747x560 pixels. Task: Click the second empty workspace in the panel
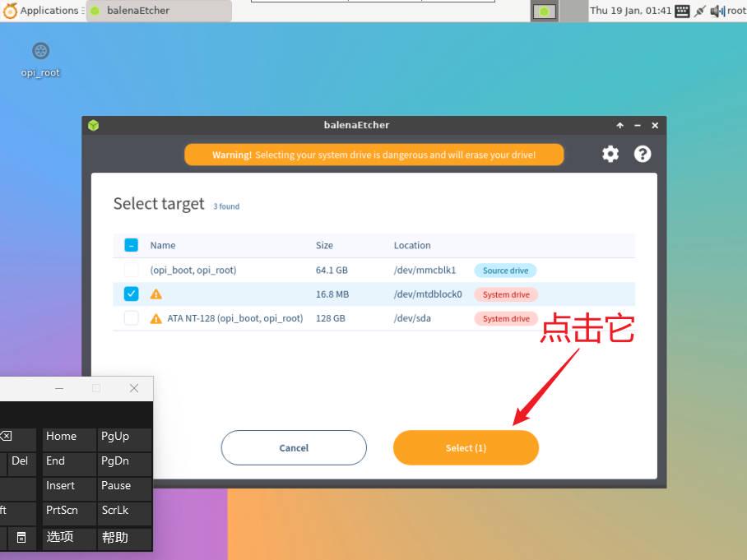tap(573, 11)
